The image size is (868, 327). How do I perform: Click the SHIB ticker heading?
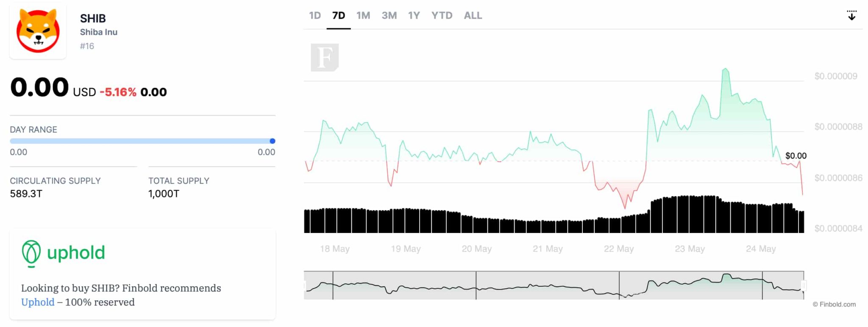(x=93, y=19)
